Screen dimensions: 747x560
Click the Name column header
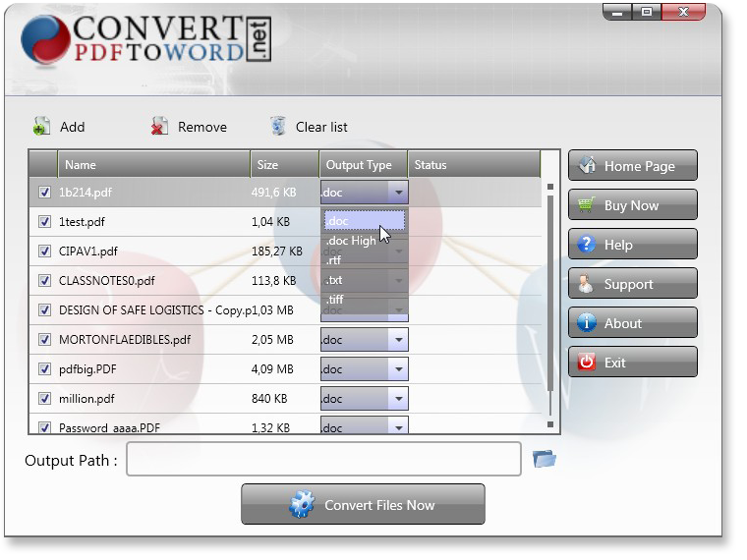coord(154,165)
